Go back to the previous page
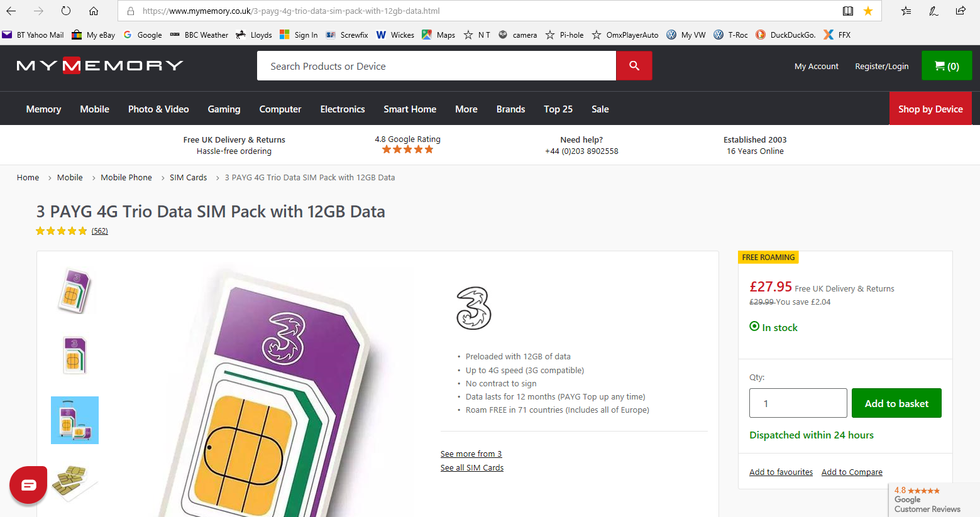The width and height of the screenshot is (980, 517). pyautogui.click(x=11, y=11)
